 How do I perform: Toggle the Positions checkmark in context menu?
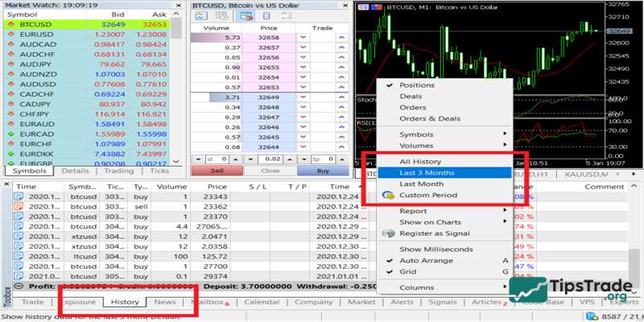coord(389,85)
